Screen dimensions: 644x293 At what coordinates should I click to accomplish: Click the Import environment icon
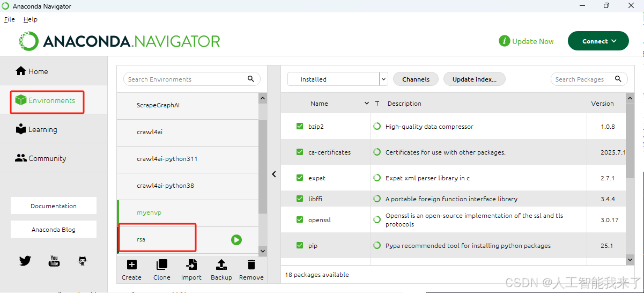coord(191,265)
